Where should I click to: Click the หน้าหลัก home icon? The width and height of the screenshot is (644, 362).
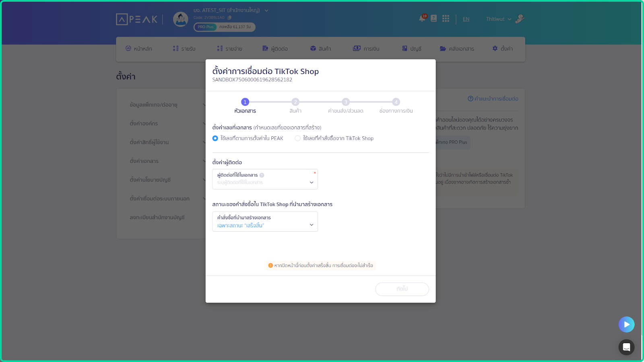click(x=128, y=48)
